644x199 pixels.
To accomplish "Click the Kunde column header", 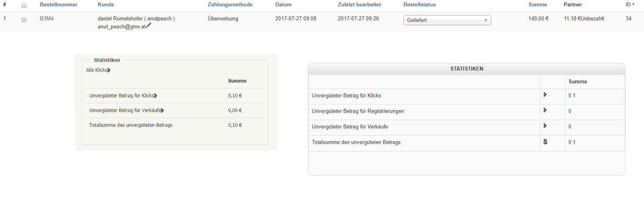I will (x=106, y=4).
